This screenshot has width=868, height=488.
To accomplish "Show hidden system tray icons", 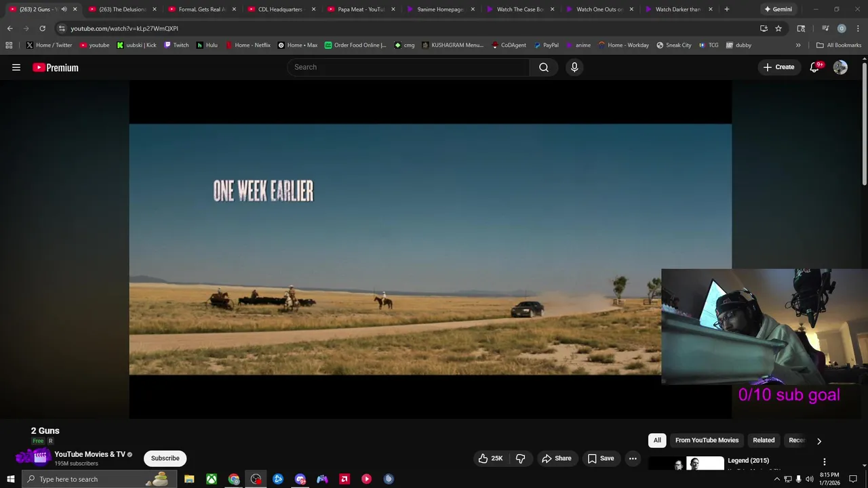I will pos(777,479).
